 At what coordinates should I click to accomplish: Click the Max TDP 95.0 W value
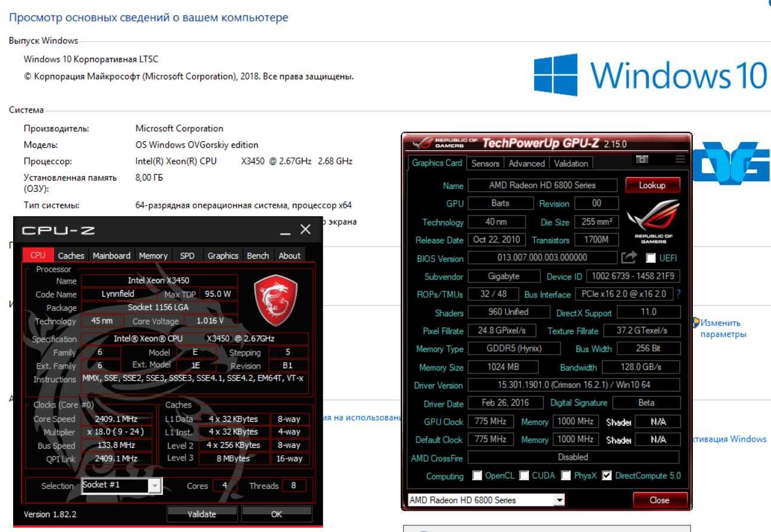tap(218, 294)
